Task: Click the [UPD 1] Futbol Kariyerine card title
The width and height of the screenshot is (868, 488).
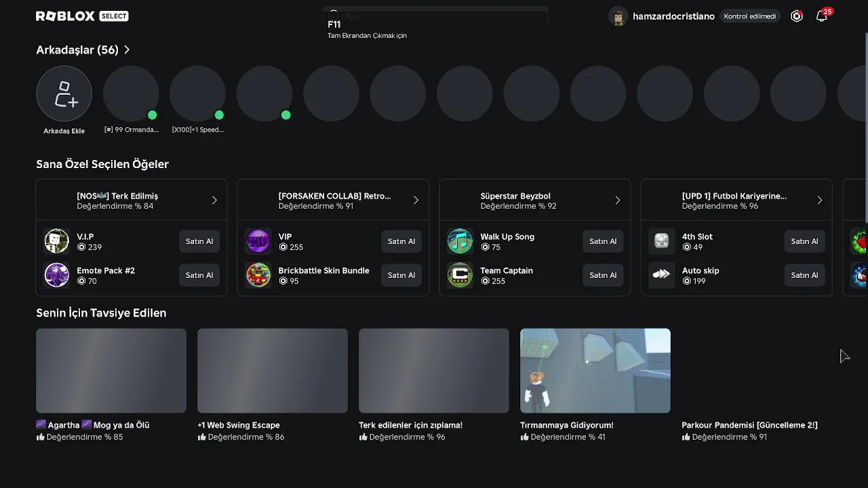Action: click(734, 196)
